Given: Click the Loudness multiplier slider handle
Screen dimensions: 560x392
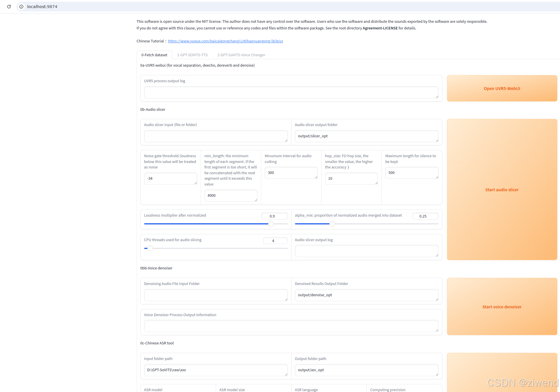Looking at the screenshot, I should tap(271, 224).
